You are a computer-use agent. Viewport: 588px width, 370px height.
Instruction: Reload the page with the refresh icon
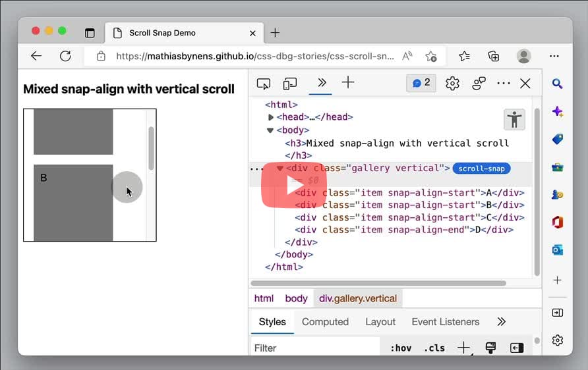click(65, 56)
